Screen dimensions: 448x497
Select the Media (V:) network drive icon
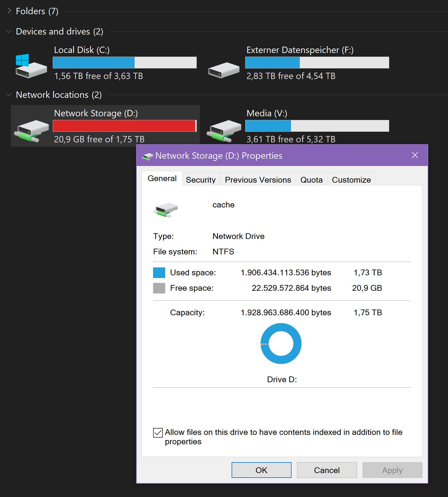(x=224, y=131)
